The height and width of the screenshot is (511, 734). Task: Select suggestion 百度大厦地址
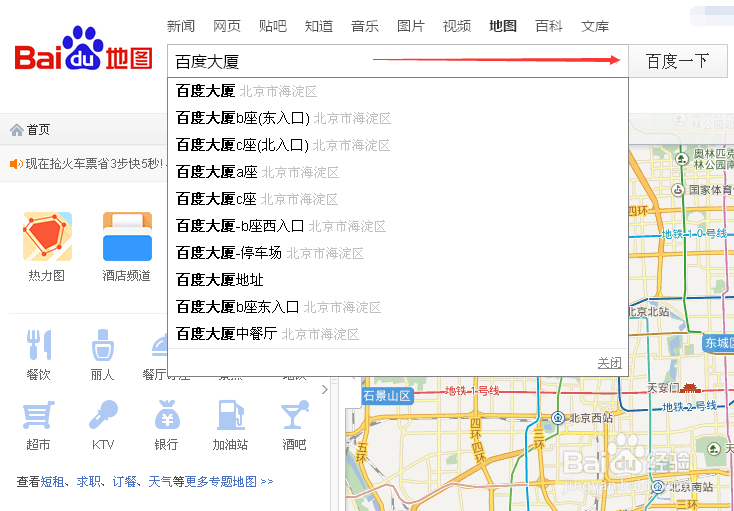point(397,280)
